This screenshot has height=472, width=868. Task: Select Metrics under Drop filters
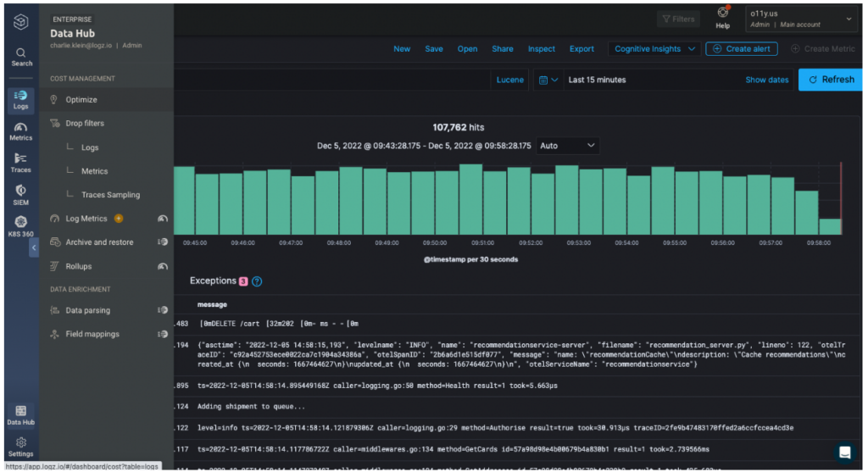[95, 171]
